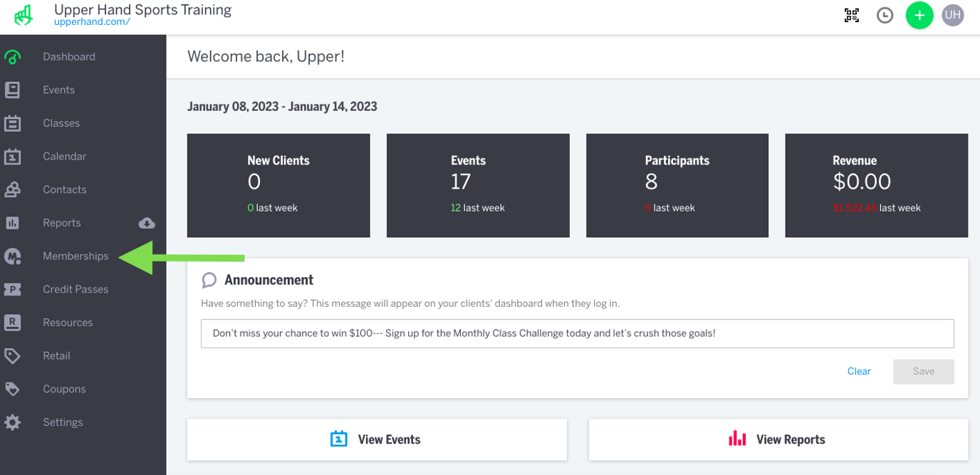Click the View Reports button

pyautogui.click(x=778, y=439)
